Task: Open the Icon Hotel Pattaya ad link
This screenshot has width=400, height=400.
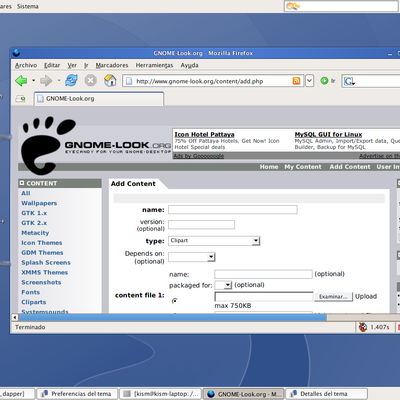Action: [x=204, y=134]
